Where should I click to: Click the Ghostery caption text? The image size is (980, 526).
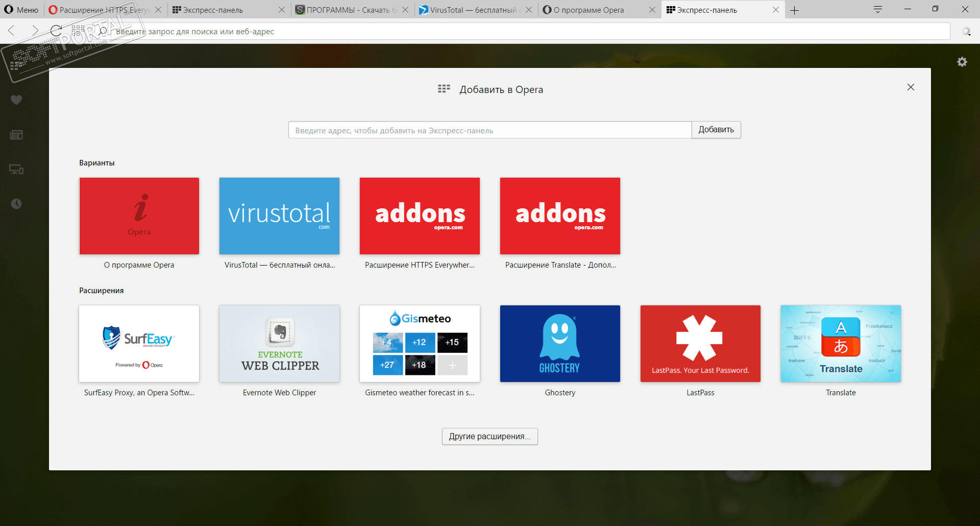(560, 393)
